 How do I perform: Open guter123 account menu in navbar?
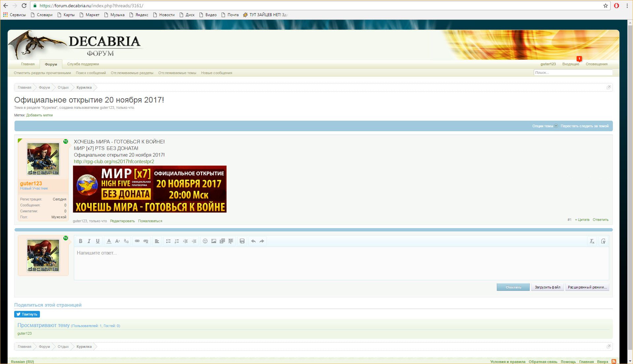click(548, 64)
